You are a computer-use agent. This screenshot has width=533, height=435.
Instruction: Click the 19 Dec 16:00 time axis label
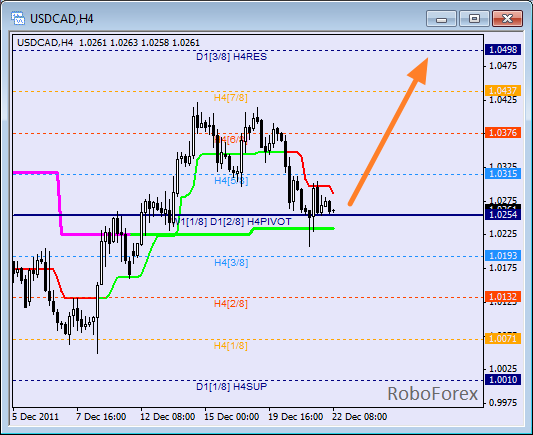295,417
